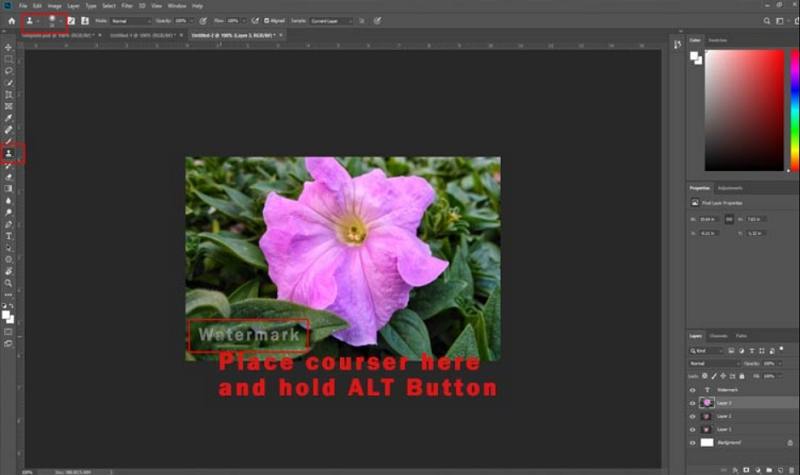Toggle the Aligned checkbox
Viewport: 800px width, 475px height.
[x=255, y=20]
